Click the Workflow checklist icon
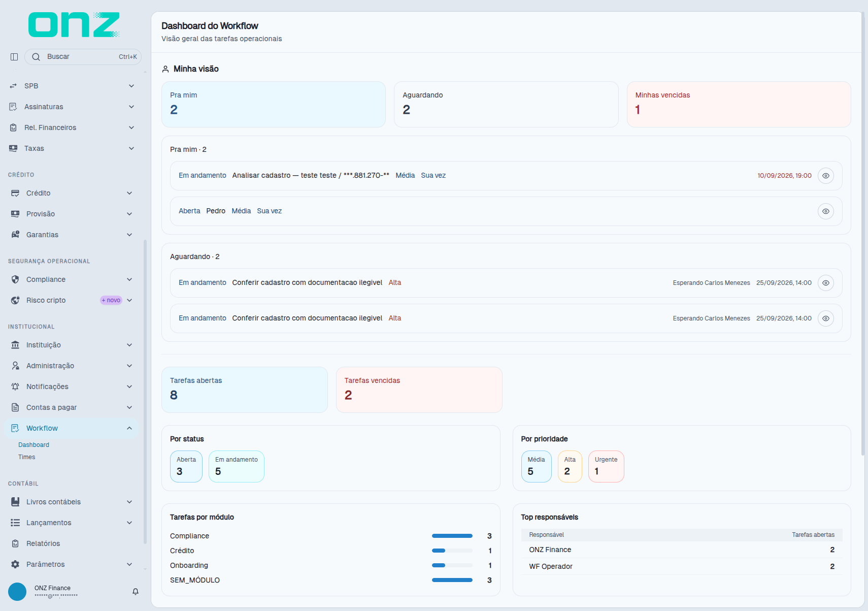This screenshot has width=868, height=611. point(15,428)
